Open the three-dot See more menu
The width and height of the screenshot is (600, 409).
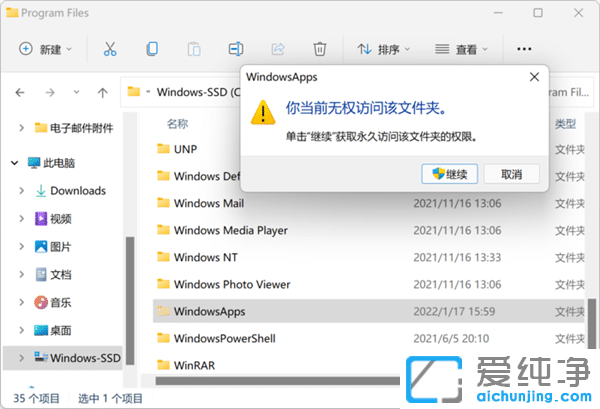524,49
